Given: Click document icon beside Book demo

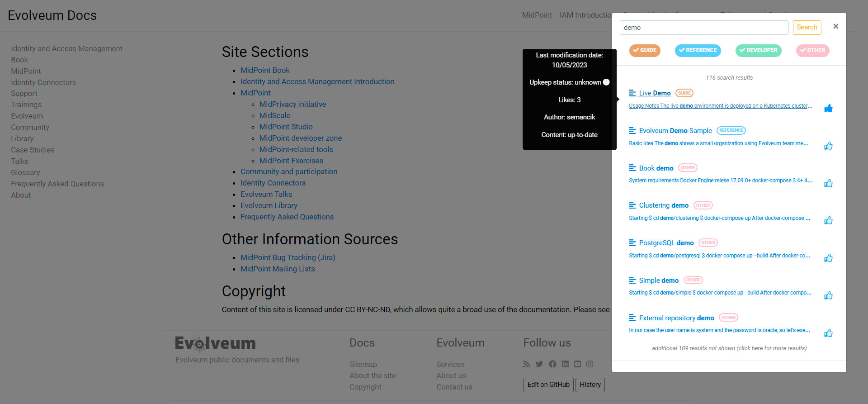Looking at the screenshot, I should pyautogui.click(x=632, y=168).
